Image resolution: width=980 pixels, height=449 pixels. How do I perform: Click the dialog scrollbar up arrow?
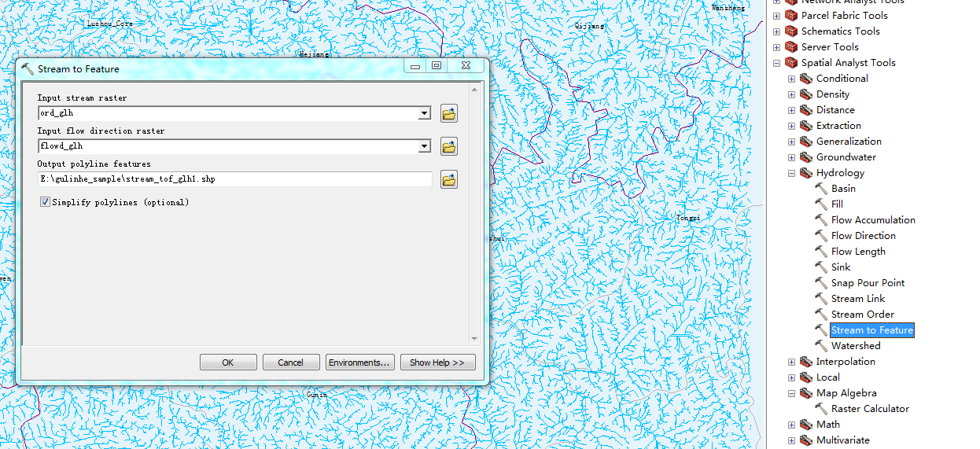[474, 90]
